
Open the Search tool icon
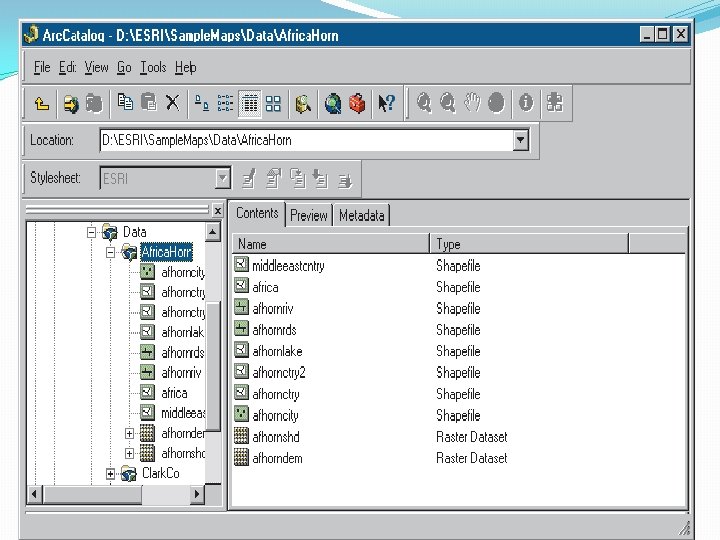(303, 103)
